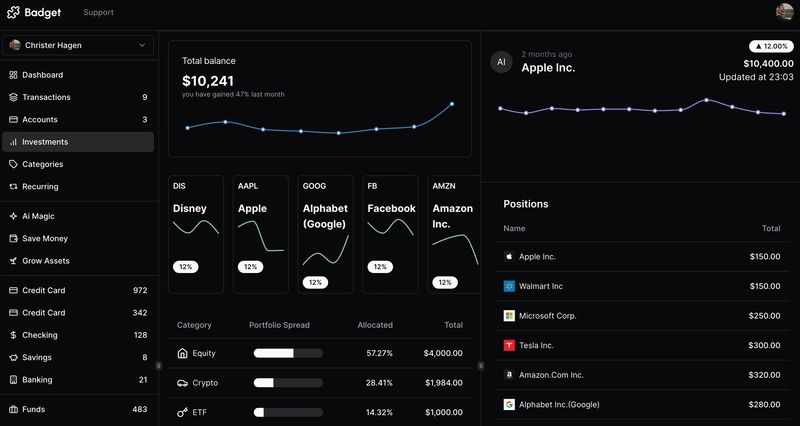Image resolution: width=800 pixels, height=426 pixels.
Task: Click the $320.00 Amazon.Com total
Action: tap(764, 375)
